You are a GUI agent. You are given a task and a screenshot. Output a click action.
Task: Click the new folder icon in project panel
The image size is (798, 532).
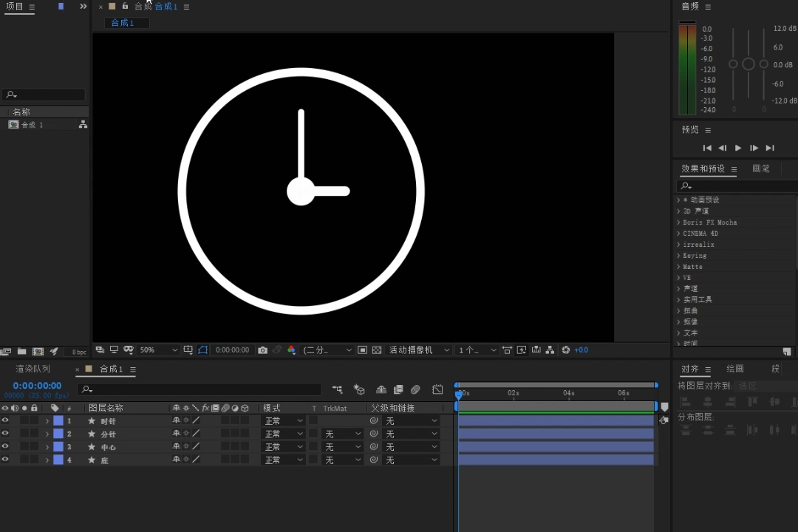(x=22, y=351)
